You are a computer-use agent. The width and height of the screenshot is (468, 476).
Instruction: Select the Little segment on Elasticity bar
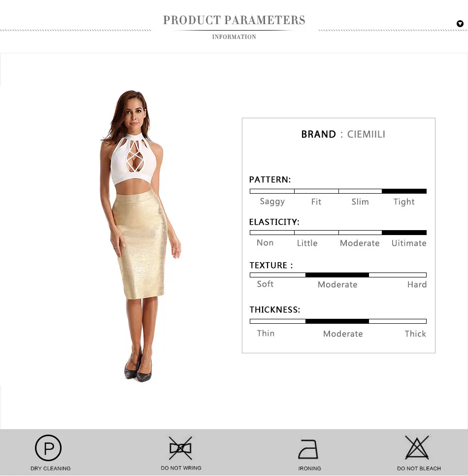click(x=316, y=233)
